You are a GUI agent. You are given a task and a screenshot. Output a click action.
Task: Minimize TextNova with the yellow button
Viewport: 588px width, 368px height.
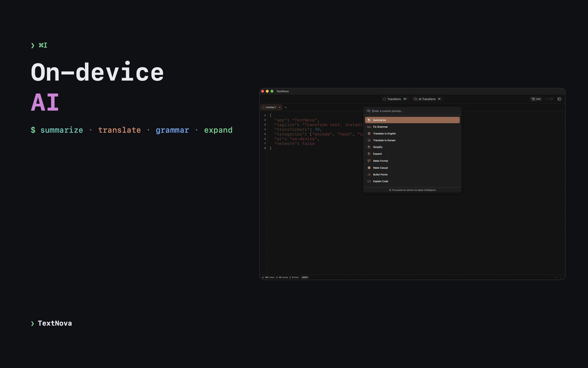coord(267,91)
